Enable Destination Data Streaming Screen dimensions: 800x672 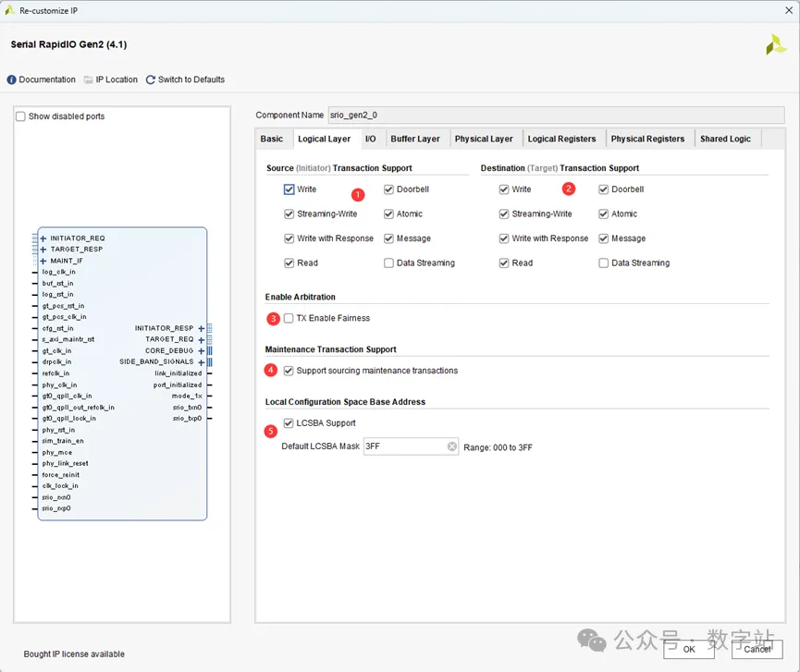coord(604,263)
